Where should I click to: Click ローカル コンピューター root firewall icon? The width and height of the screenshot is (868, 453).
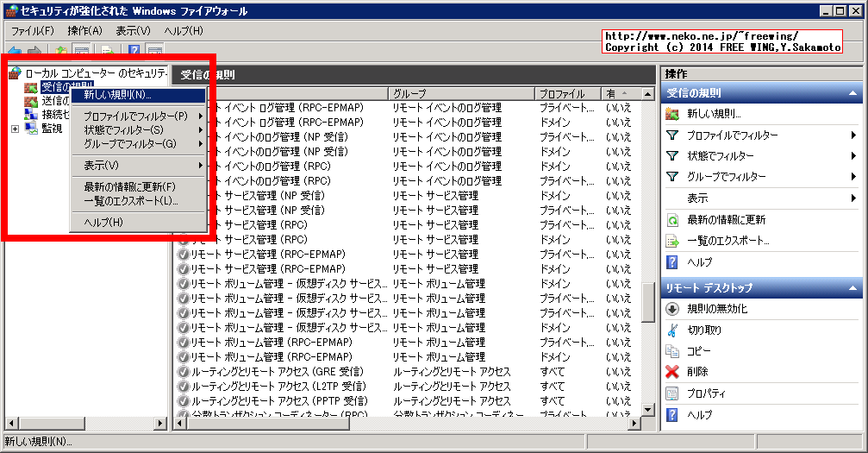(x=16, y=73)
